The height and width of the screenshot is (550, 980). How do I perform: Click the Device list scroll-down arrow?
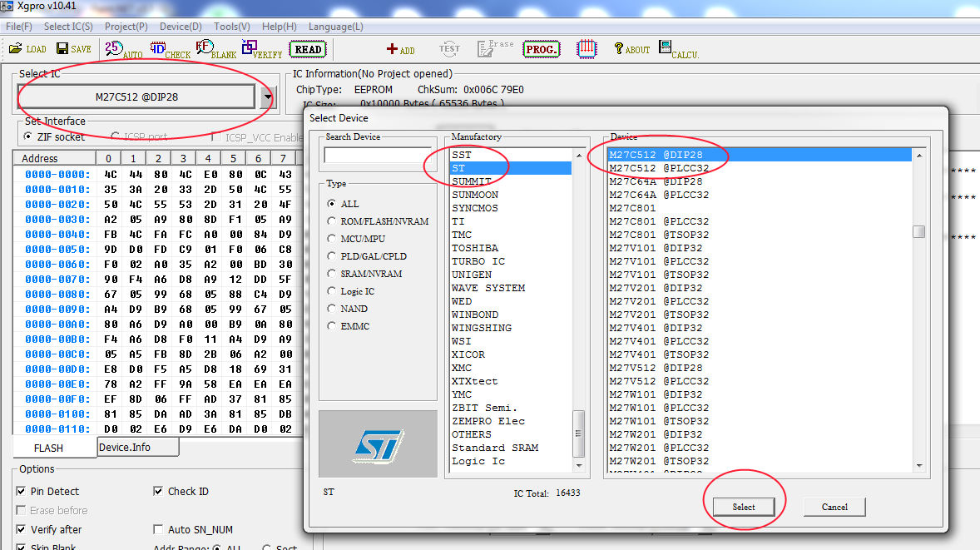coord(918,466)
